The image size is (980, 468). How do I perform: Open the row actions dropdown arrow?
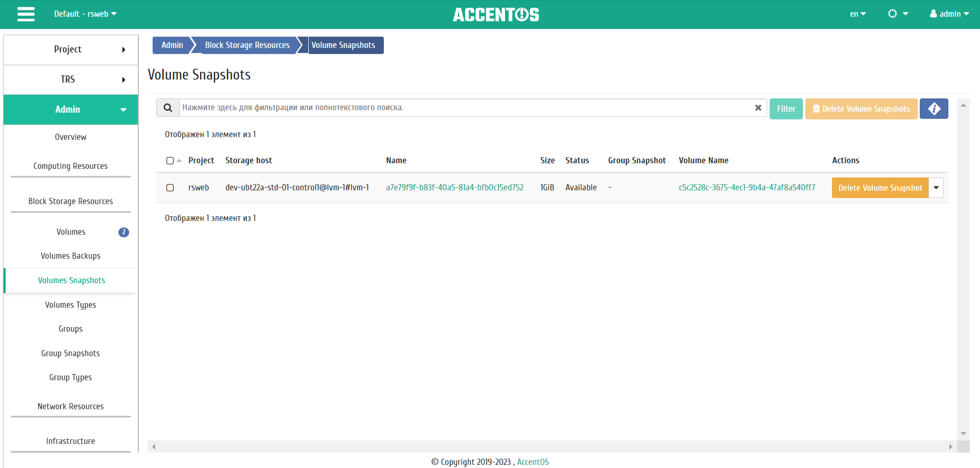pyautogui.click(x=936, y=188)
